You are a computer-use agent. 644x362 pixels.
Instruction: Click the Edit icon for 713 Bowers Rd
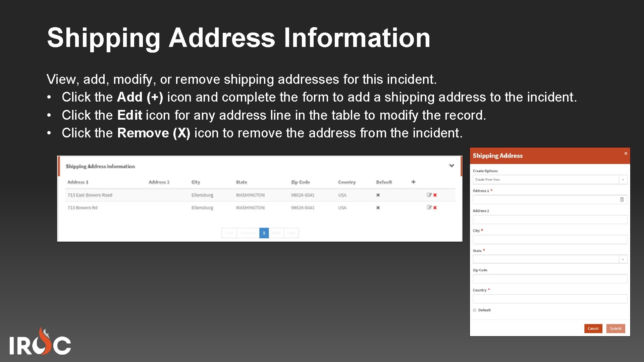[x=430, y=207]
